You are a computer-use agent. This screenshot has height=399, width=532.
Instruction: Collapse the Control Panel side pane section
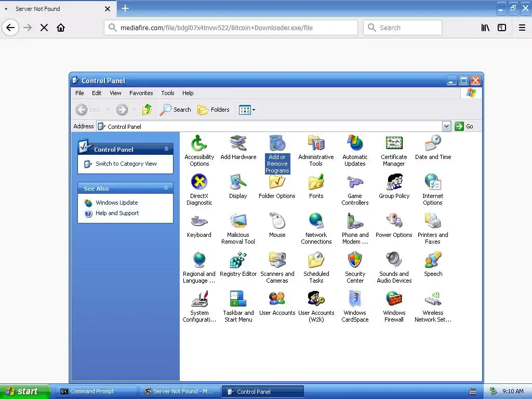click(x=166, y=149)
